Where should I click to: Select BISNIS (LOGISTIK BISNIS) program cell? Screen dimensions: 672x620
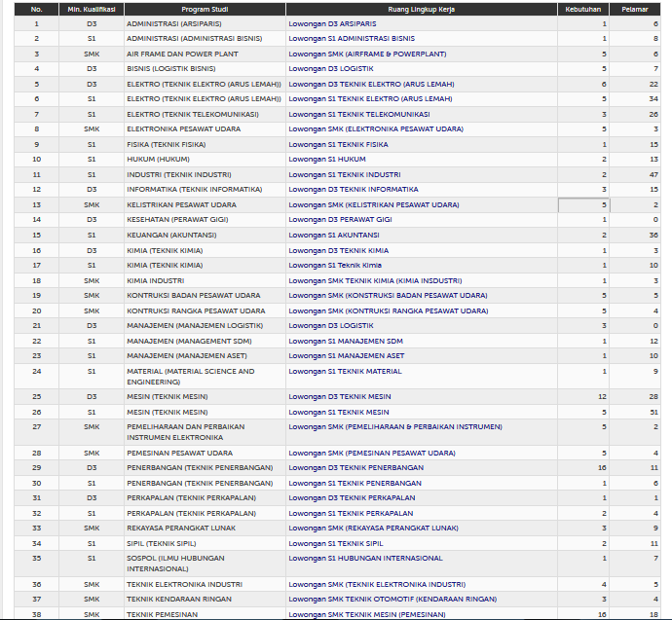tap(205, 68)
